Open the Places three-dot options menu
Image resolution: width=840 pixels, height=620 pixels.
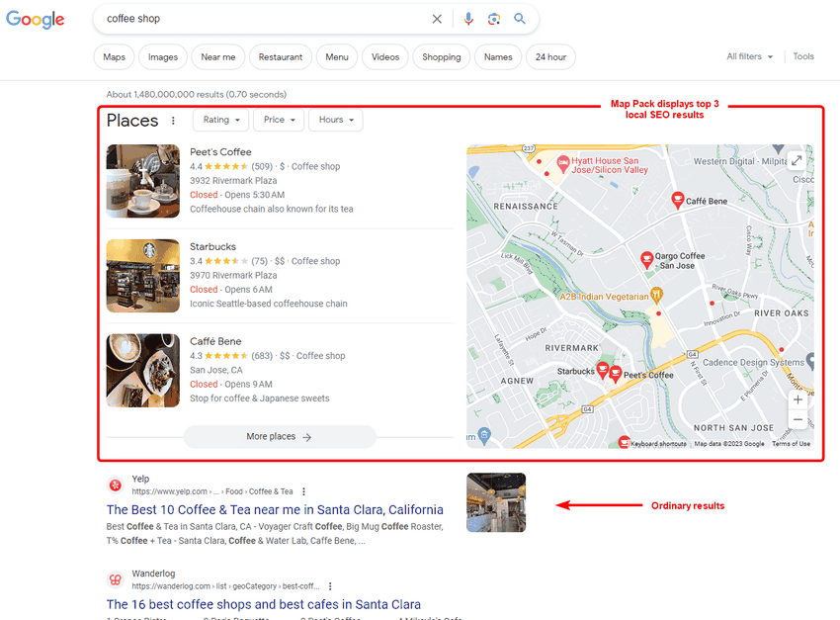click(174, 120)
